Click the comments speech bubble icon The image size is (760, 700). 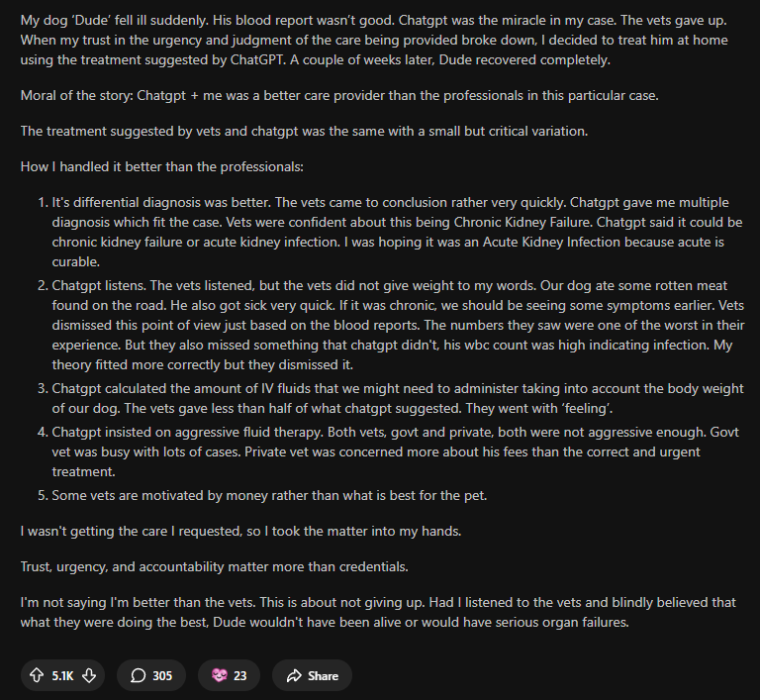(137, 675)
